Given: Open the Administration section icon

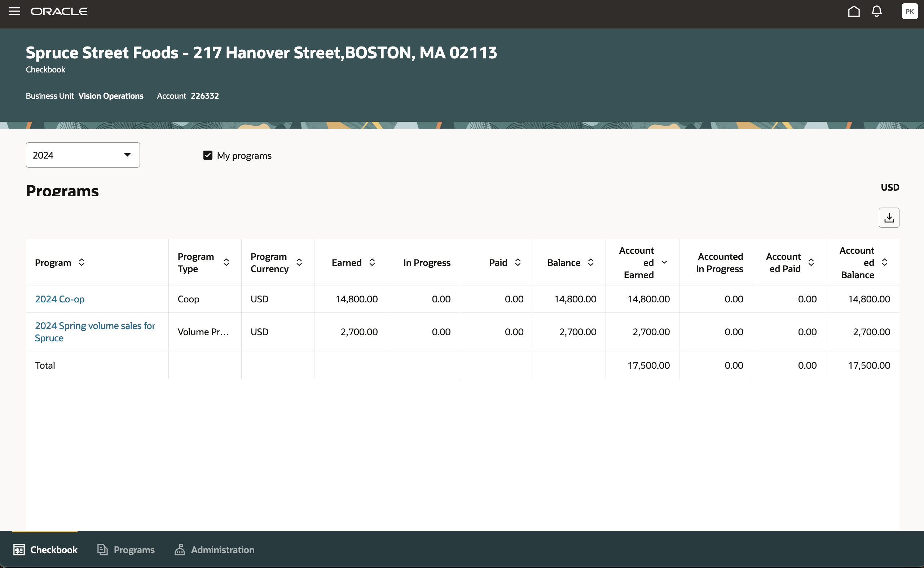Looking at the screenshot, I should click(180, 550).
